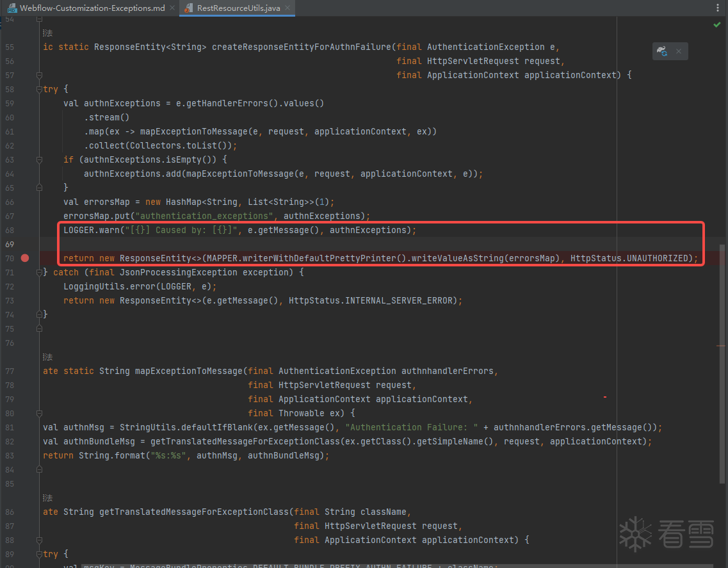728x568 pixels.
Task: Click the load Maven changes floating icon
Action: [x=663, y=51]
